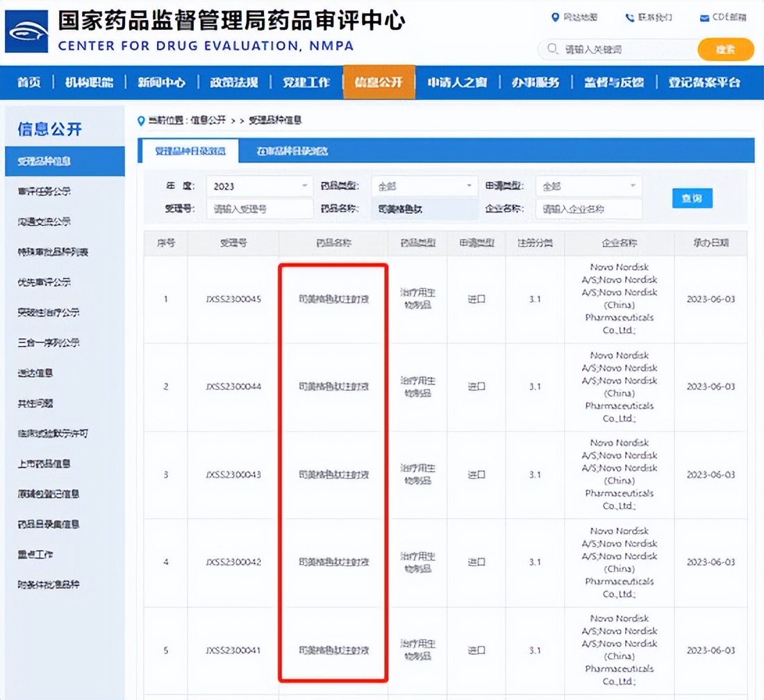
Task: Open 优先审评公示 in the sidebar
Action: click(x=44, y=281)
